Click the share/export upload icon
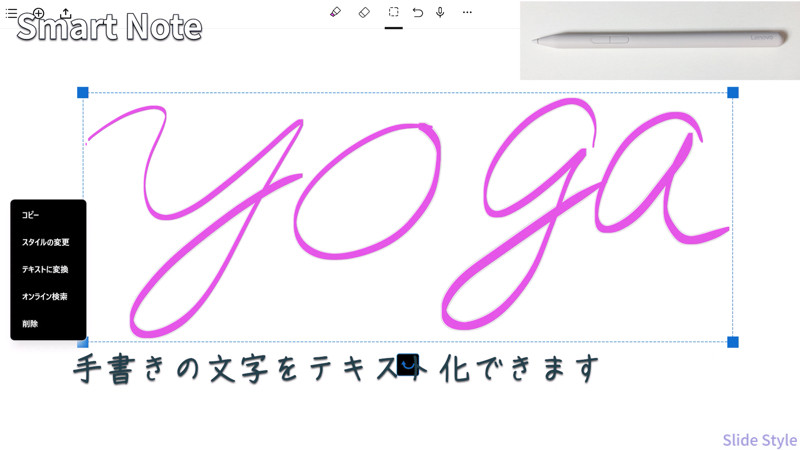This screenshot has width=800, height=450. [x=66, y=13]
